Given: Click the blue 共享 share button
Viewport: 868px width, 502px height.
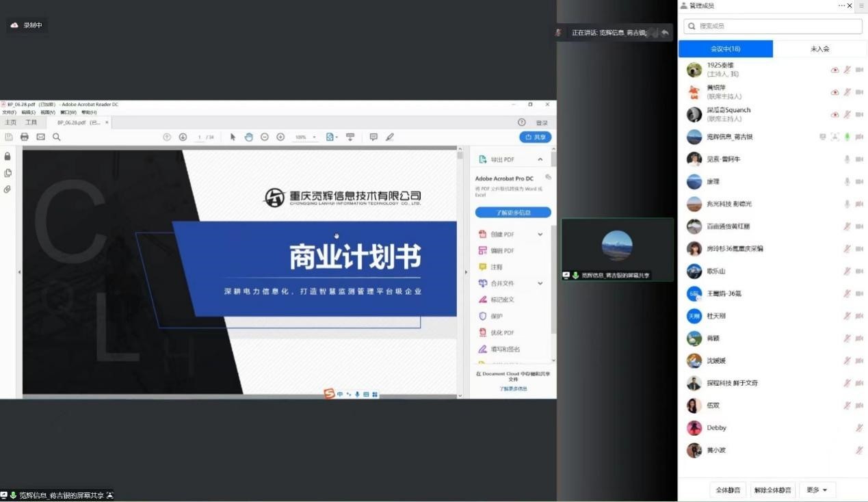Looking at the screenshot, I should click(x=536, y=137).
